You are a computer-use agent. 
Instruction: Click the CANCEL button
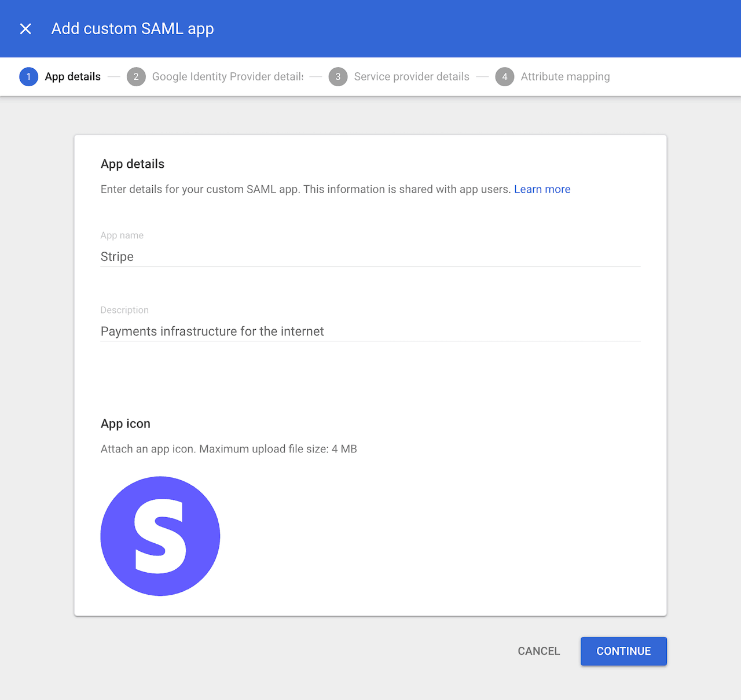[x=539, y=651]
